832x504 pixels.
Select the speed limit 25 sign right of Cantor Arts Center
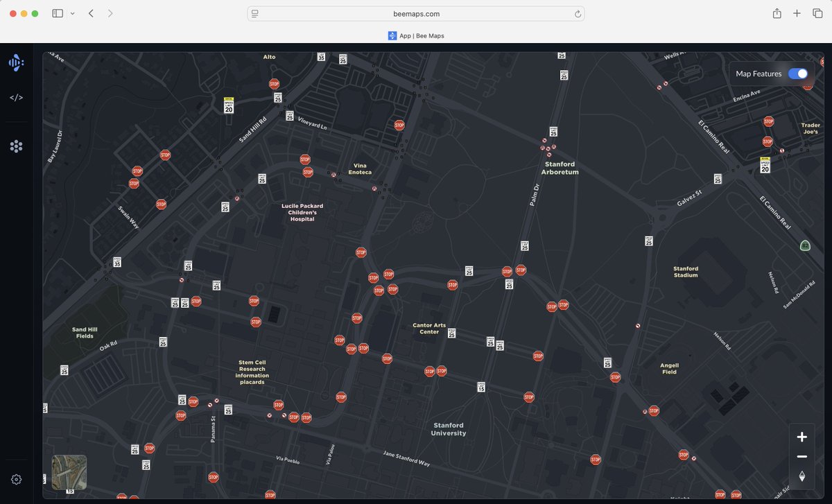(451, 333)
